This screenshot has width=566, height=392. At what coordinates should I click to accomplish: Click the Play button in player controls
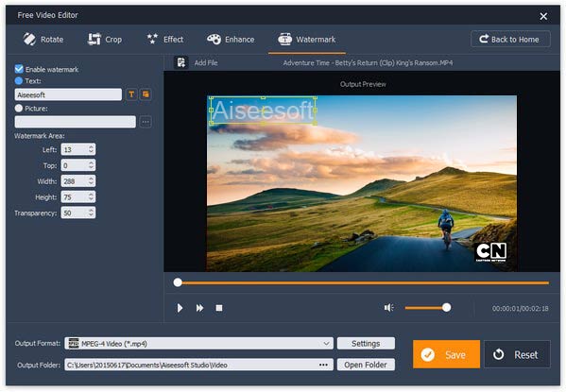[180, 308]
